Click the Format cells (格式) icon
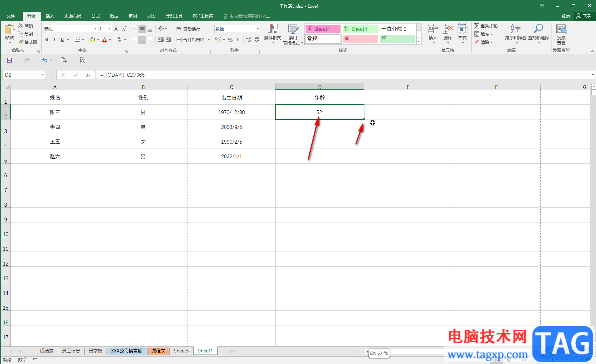Screen dimensions: 596x364 [462, 29]
